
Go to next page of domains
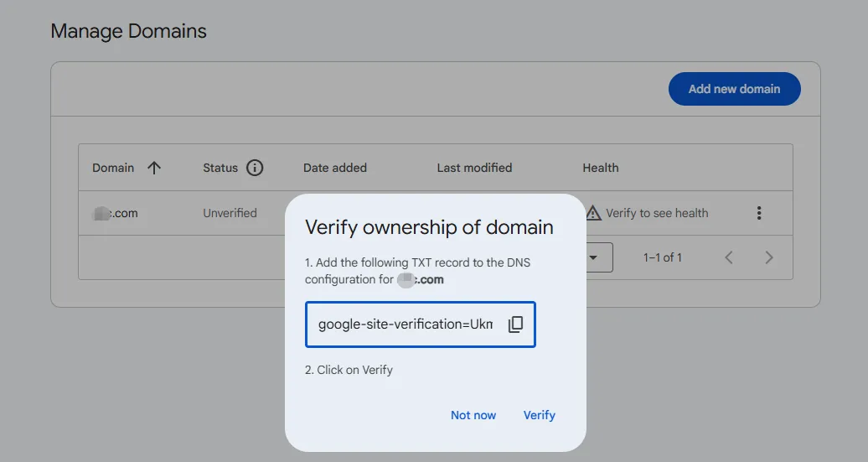pyautogui.click(x=769, y=257)
